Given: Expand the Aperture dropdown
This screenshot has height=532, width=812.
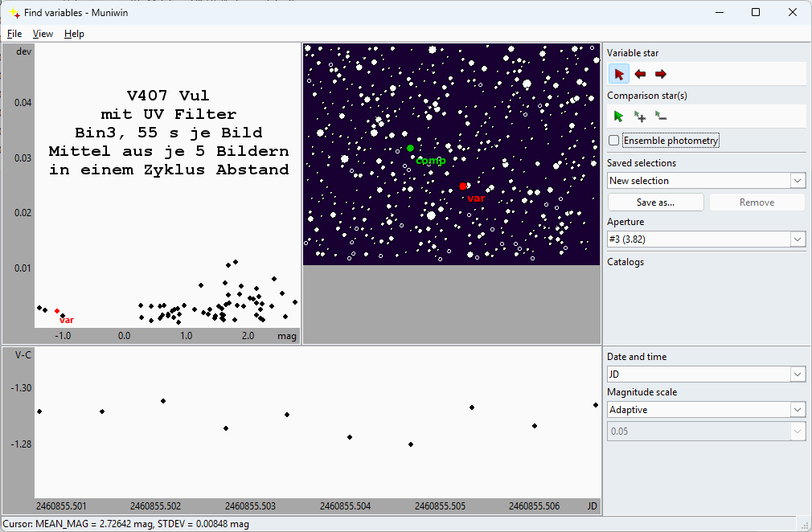Looking at the screenshot, I should click(x=706, y=239).
